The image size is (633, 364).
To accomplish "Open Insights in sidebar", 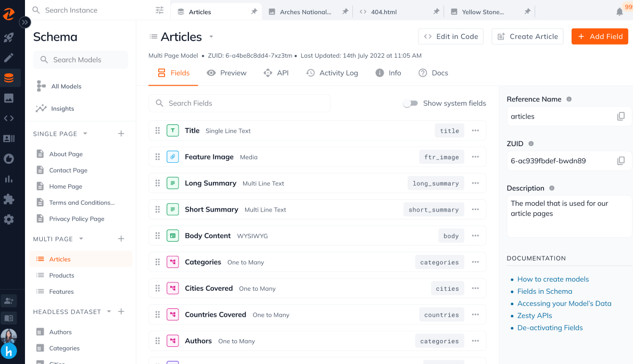I will [x=62, y=109].
